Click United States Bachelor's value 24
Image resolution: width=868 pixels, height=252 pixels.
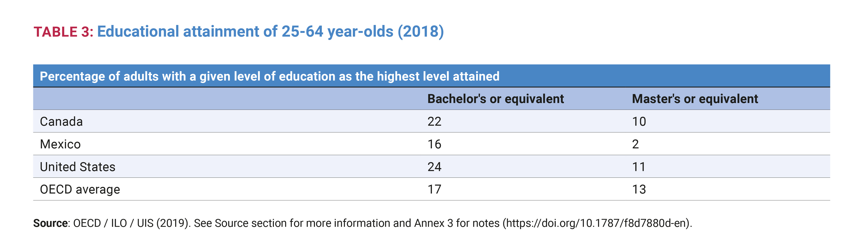point(434,167)
